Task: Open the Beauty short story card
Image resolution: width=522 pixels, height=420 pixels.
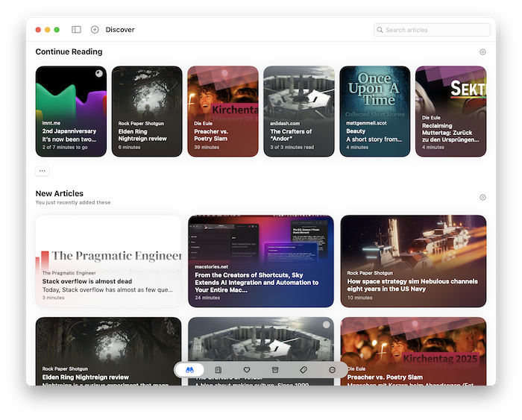Action: click(374, 112)
